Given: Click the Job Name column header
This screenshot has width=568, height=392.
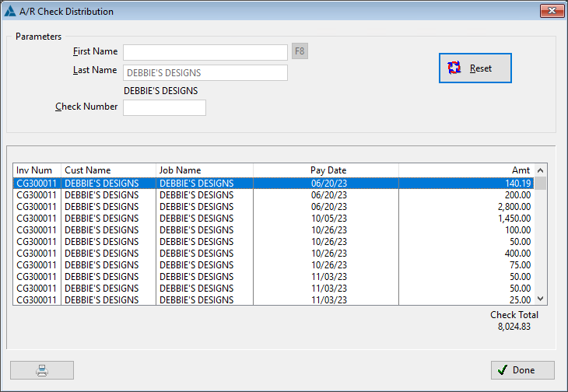Looking at the screenshot, I should pyautogui.click(x=205, y=170).
